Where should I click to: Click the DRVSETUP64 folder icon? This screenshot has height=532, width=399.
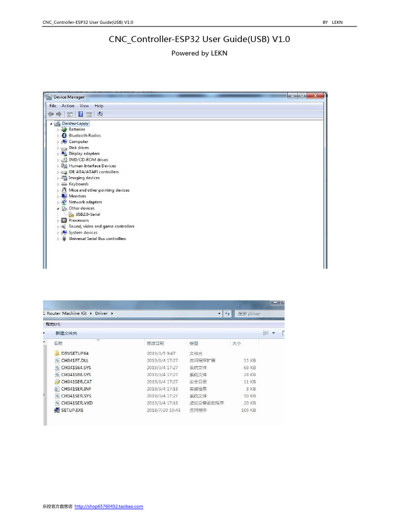point(57,353)
